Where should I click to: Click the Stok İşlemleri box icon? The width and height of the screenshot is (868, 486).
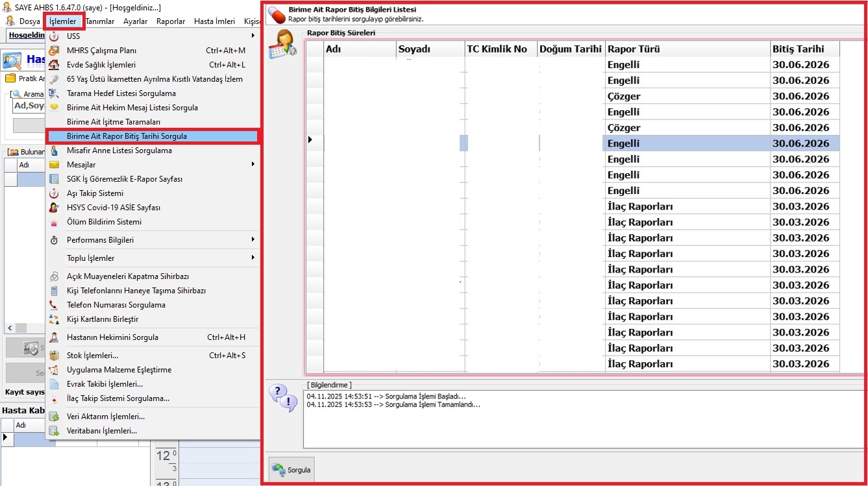[x=54, y=356]
